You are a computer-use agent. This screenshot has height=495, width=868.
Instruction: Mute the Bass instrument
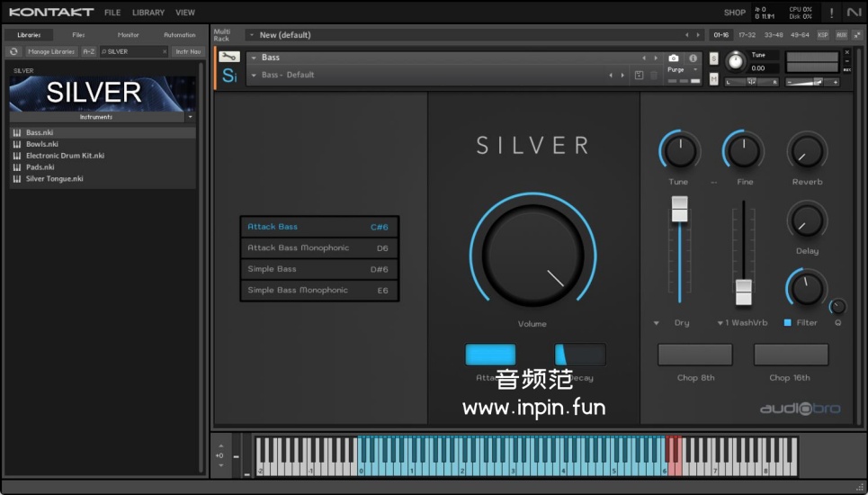click(713, 79)
